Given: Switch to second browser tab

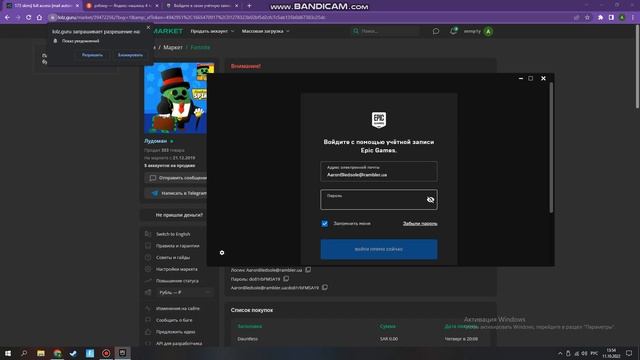Looking at the screenshot, I should pyautogui.click(x=122, y=6).
